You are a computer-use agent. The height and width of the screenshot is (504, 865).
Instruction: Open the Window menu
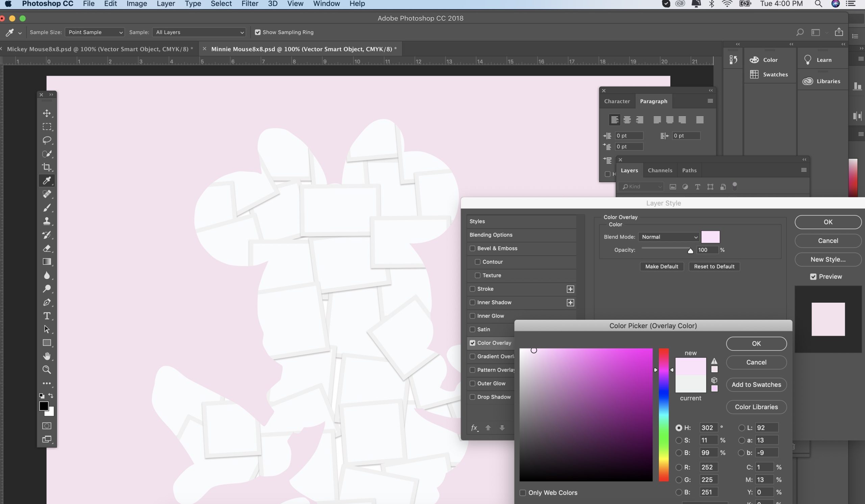coord(326,4)
